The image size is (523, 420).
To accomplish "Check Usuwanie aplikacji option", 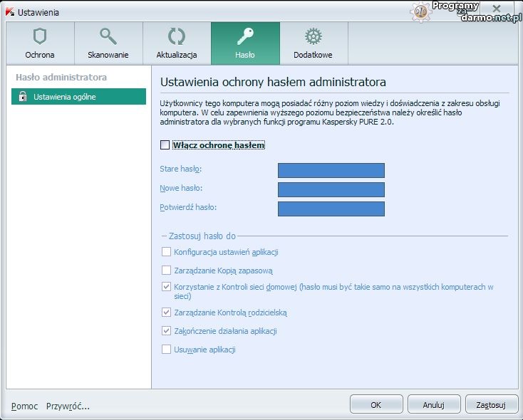I will (166, 350).
